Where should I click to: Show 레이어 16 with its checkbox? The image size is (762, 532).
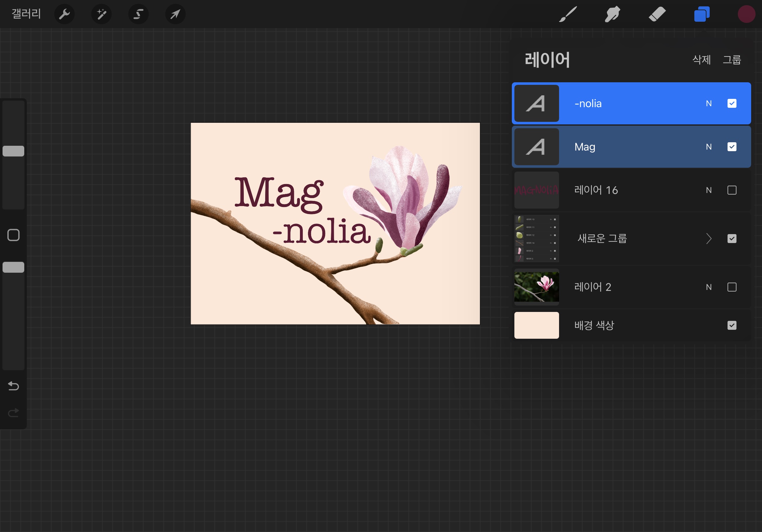(732, 190)
